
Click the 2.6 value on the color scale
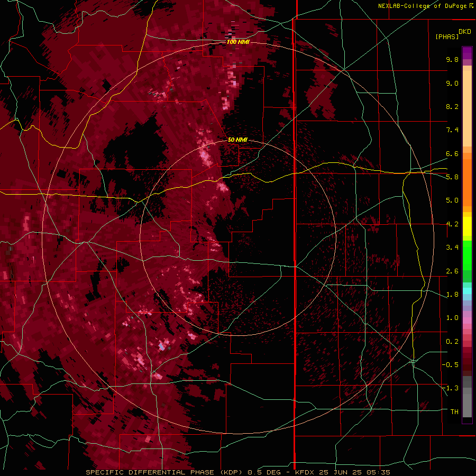click(452, 271)
